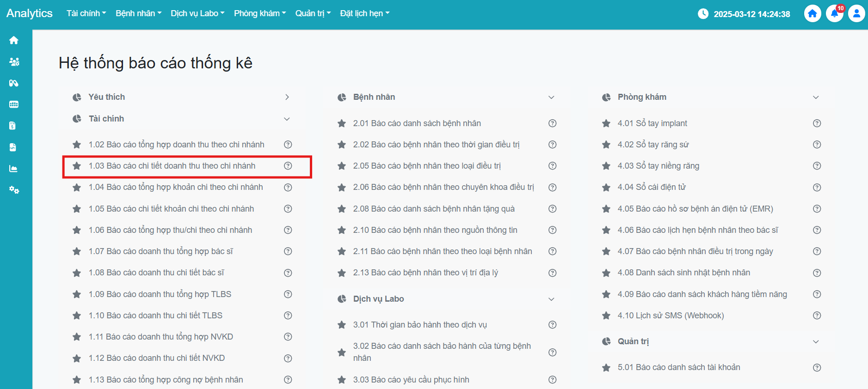Toggle favorite star for 2.01 patient list
This screenshot has width=868, height=389.
tap(342, 123)
